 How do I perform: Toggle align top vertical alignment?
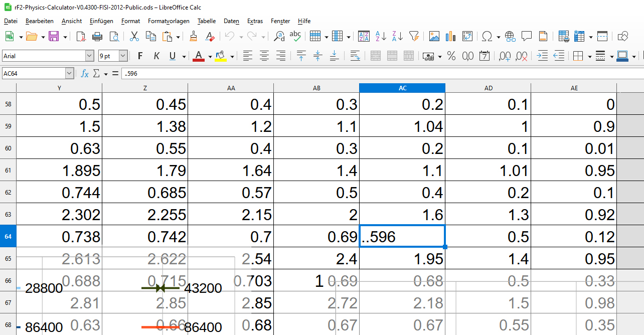(x=301, y=56)
